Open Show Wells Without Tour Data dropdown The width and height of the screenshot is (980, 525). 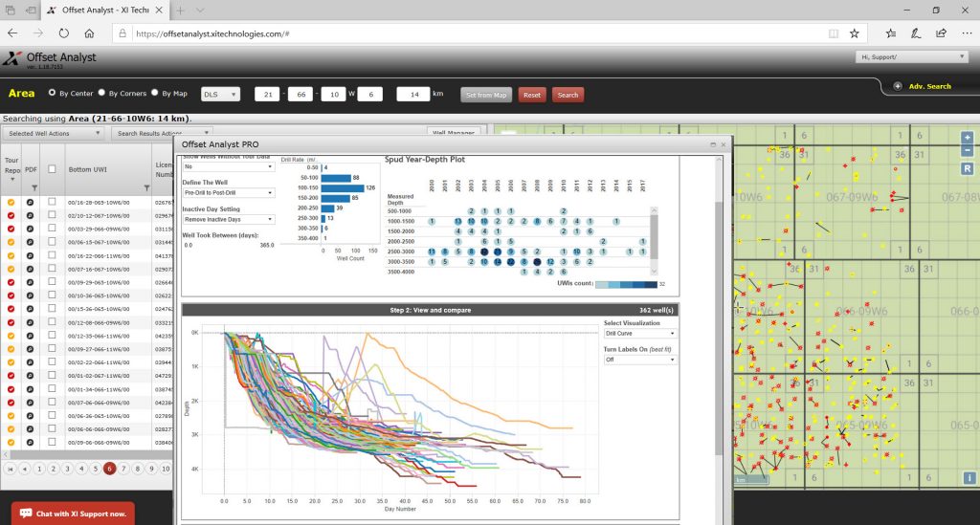[228, 166]
